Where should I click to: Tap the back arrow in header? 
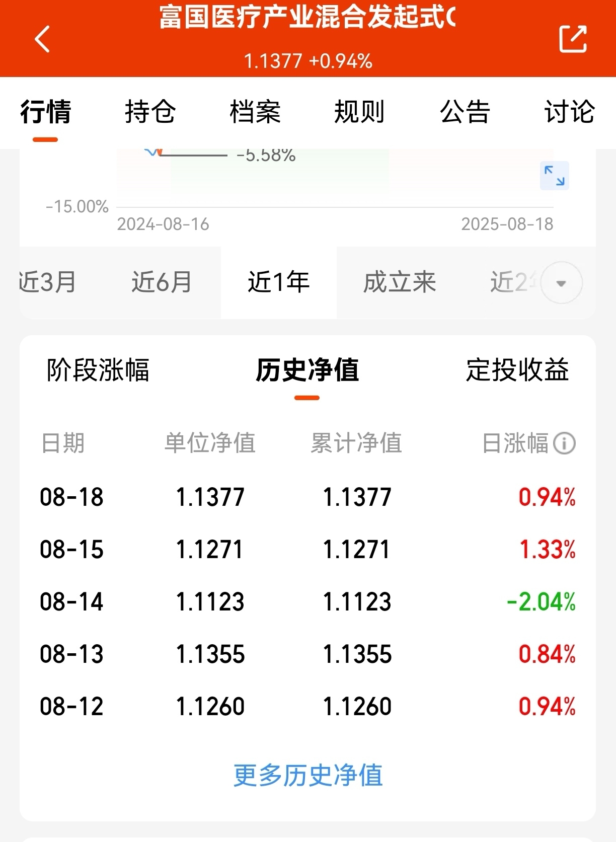[42, 39]
